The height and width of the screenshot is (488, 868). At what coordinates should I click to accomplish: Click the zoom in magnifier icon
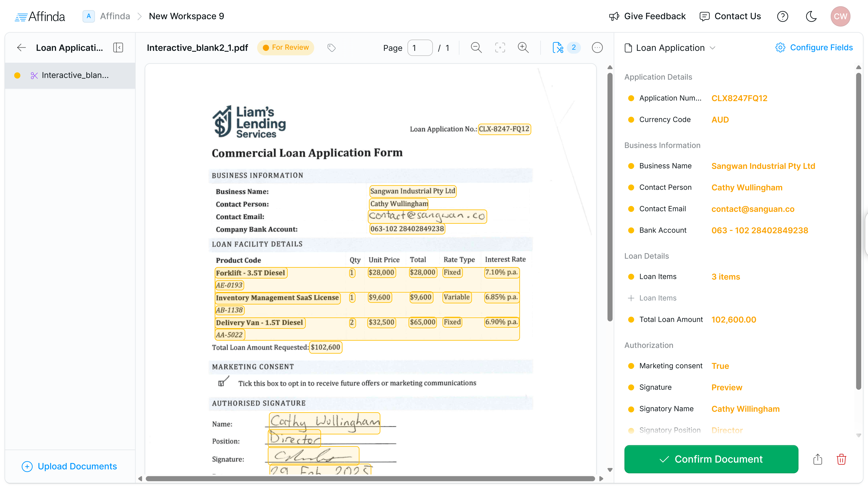tap(523, 47)
